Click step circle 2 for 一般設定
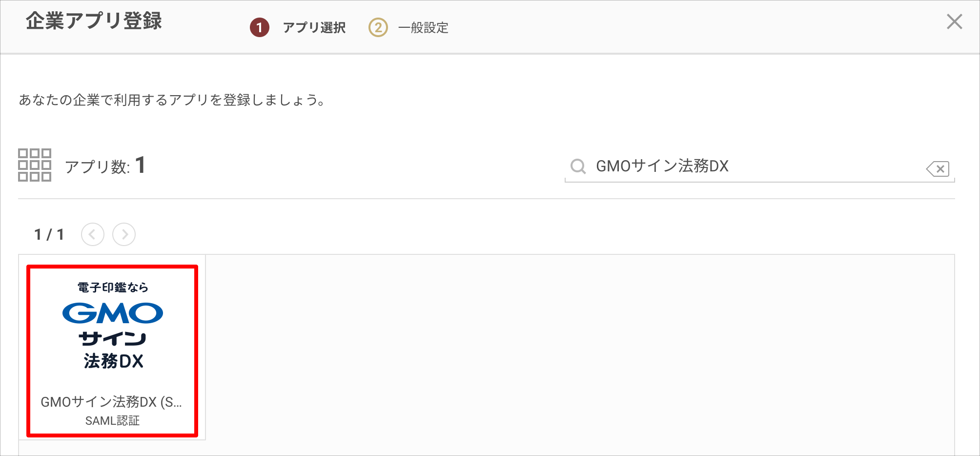 (378, 27)
